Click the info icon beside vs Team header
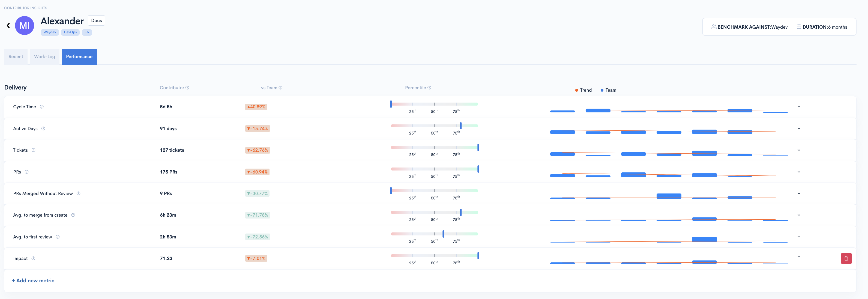 pos(280,88)
